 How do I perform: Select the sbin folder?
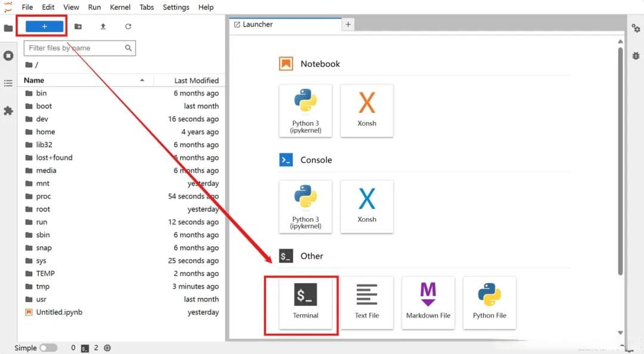coord(121,235)
